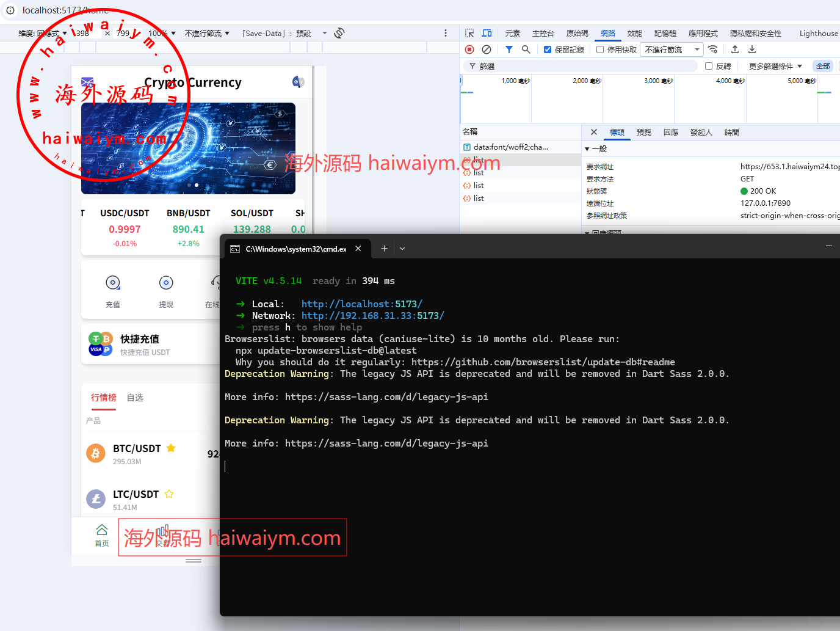Click the 充值 deposit icon

[x=113, y=283]
